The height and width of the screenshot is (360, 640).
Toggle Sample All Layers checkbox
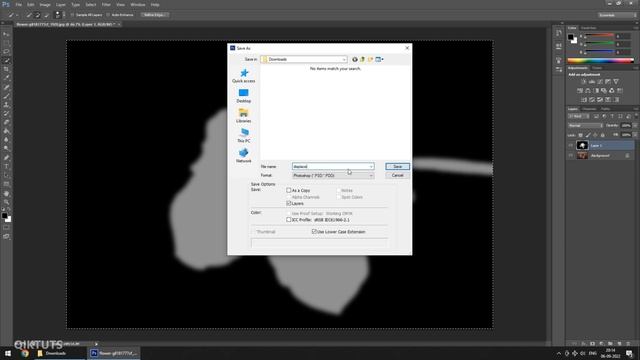click(72, 15)
